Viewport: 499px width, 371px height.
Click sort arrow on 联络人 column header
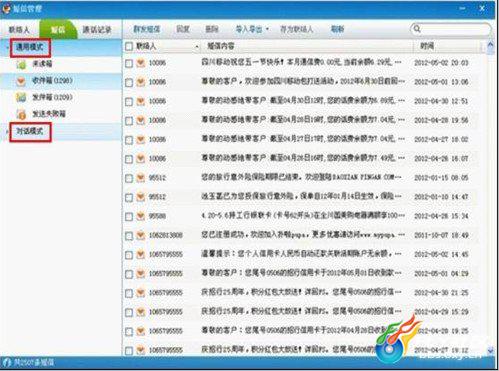click(x=197, y=47)
